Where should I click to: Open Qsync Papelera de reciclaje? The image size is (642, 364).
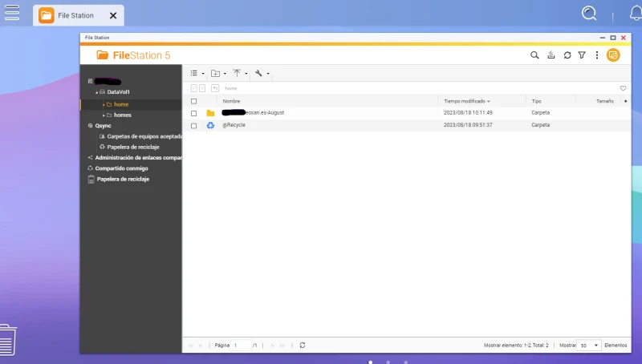[133, 147]
